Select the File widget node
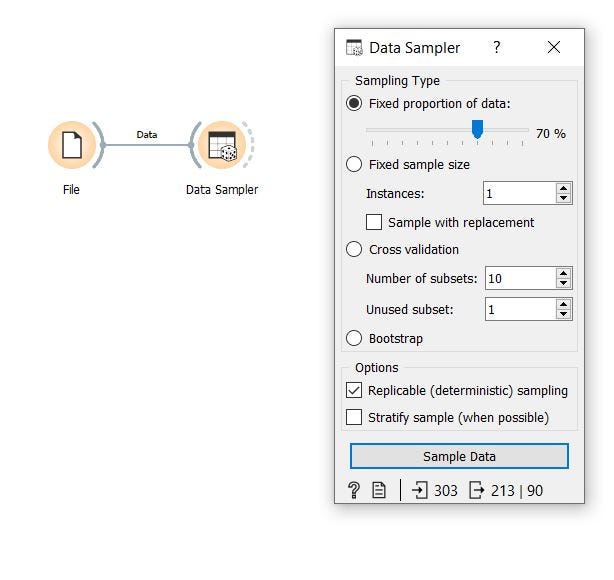The image size is (614, 580). pos(72,145)
